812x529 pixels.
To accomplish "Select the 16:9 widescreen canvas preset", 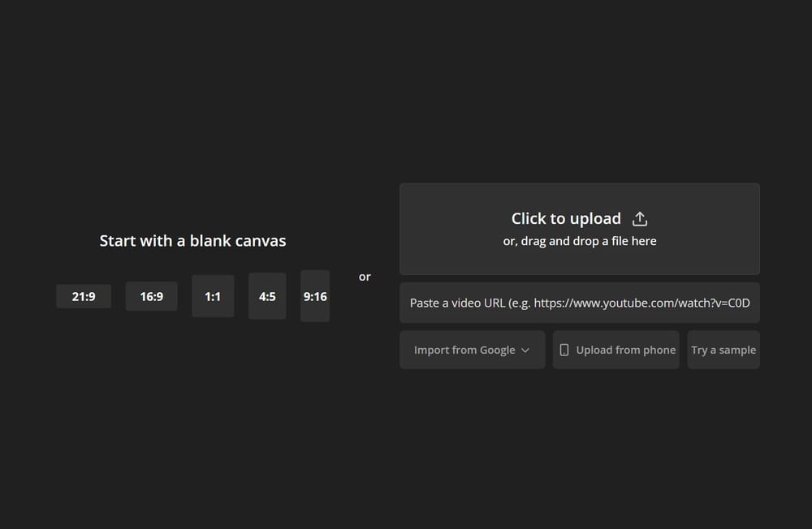I will click(151, 296).
